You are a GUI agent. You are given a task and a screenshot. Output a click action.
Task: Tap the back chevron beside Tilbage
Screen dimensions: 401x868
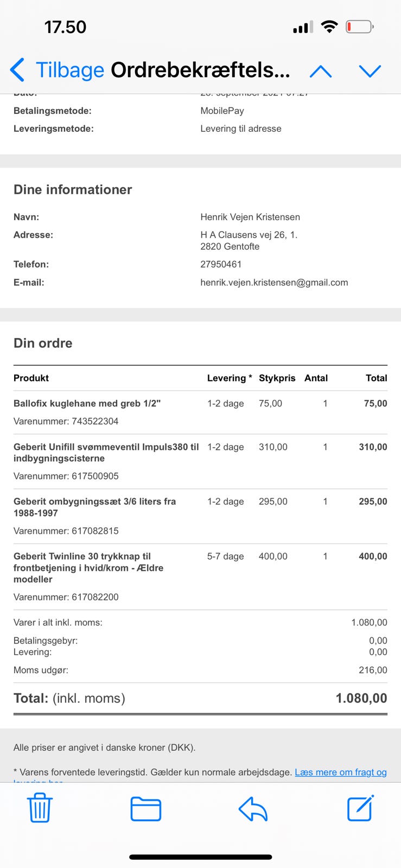point(17,71)
